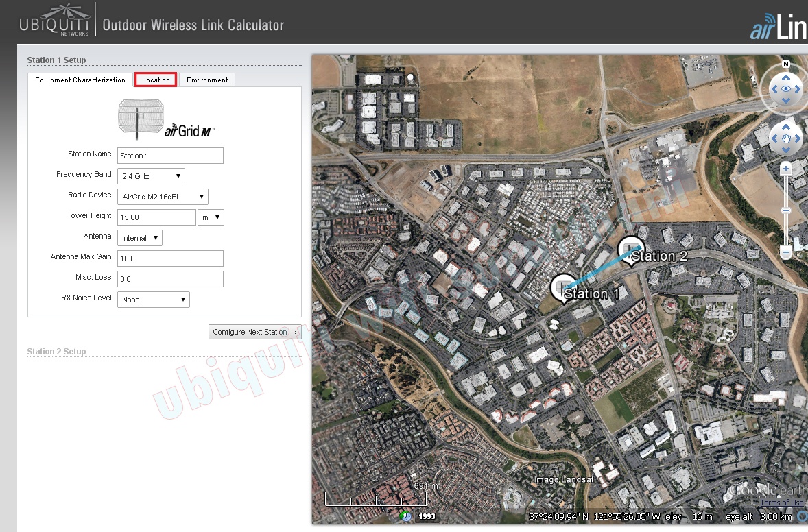Click the Misc. Loss input field
808x532 pixels.
click(170, 279)
